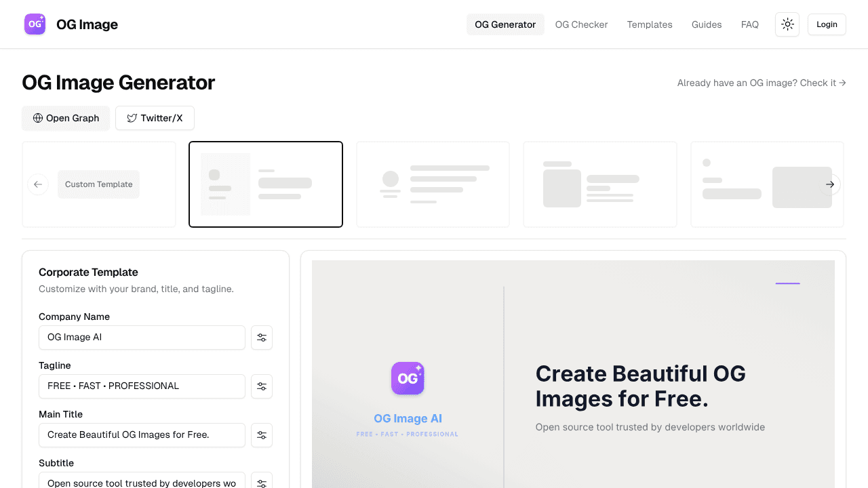The height and width of the screenshot is (488, 868).
Task: Open Main Title settings sliders icon
Action: pos(262,435)
